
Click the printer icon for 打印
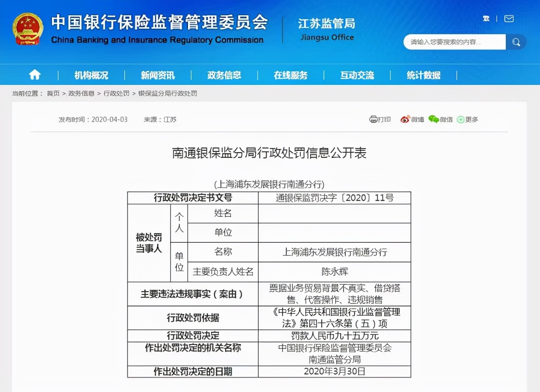[373, 119]
